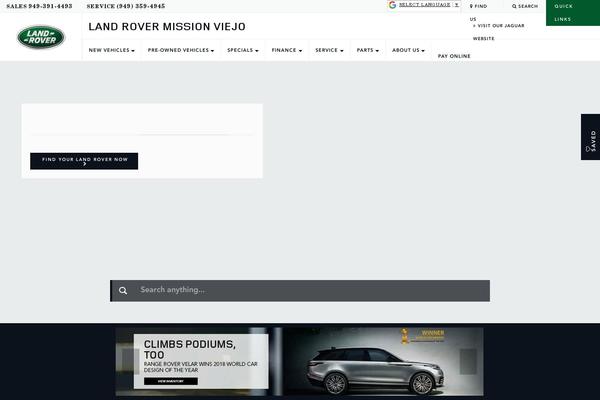Click the Land Rover Mission Viejo title
This screenshot has height=400, width=600.
click(167, 26)
